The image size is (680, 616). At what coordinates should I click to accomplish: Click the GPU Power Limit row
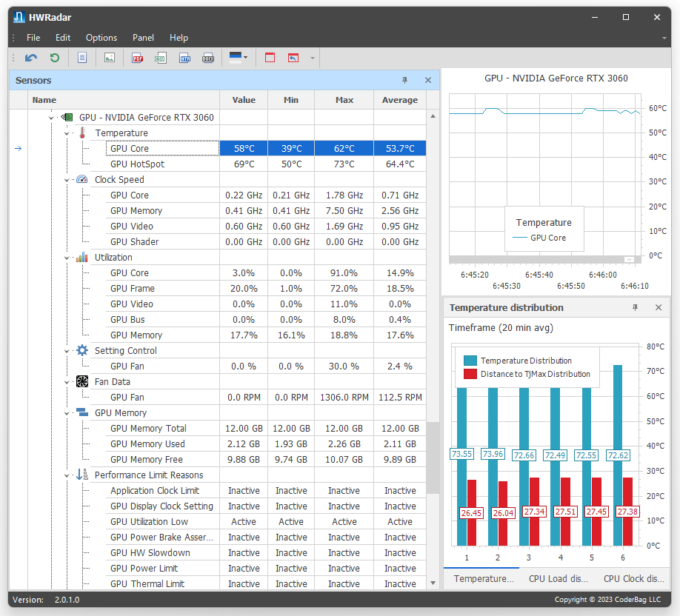265,569
